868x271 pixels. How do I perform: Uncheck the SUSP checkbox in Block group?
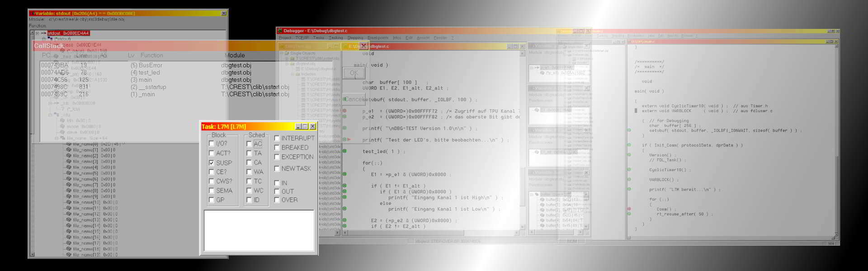[x=211, y=163]
